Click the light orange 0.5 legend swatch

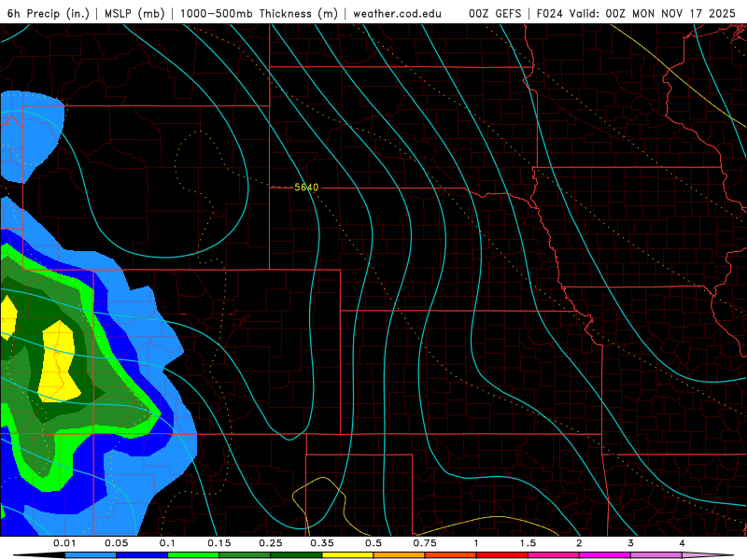click(400, 555)
